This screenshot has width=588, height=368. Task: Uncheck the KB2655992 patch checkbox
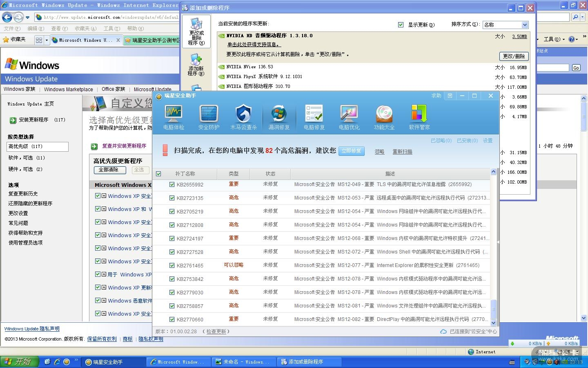172,185
